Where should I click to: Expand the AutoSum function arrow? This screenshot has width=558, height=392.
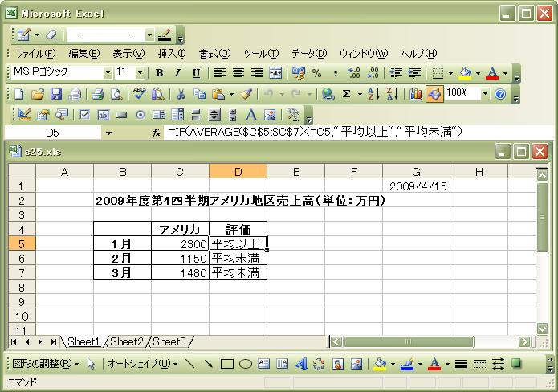click(360, 94)
